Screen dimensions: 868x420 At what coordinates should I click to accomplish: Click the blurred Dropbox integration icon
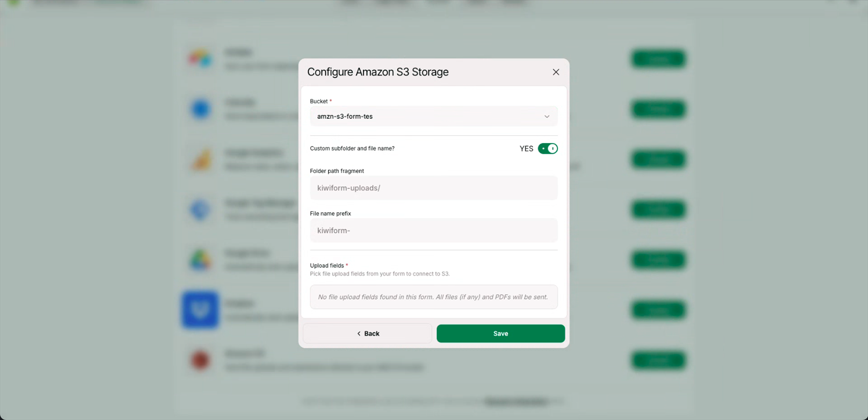pos(200,310)
